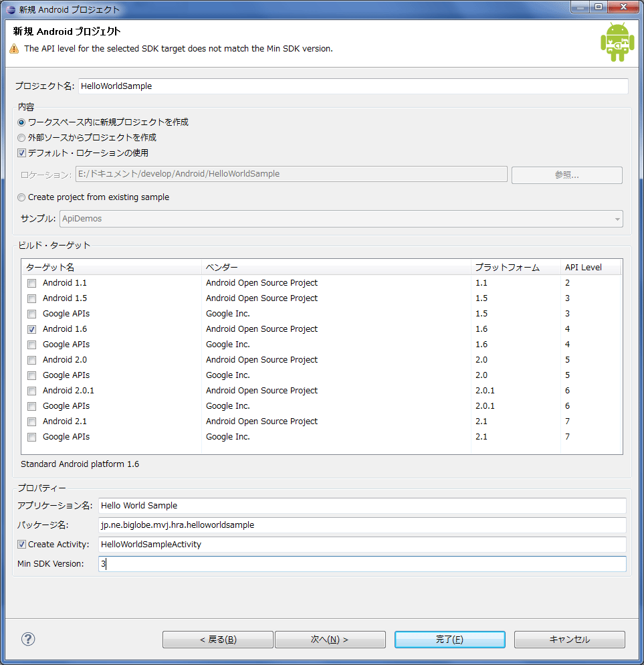644x665 pixels.
Task: Click the Android robot logo
Action: point(617,42)
